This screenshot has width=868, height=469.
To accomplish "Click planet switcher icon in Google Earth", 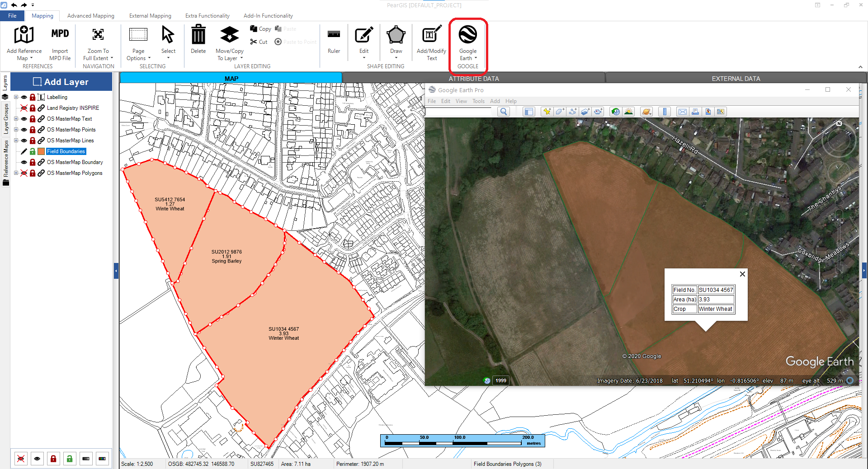I will 646,112.
